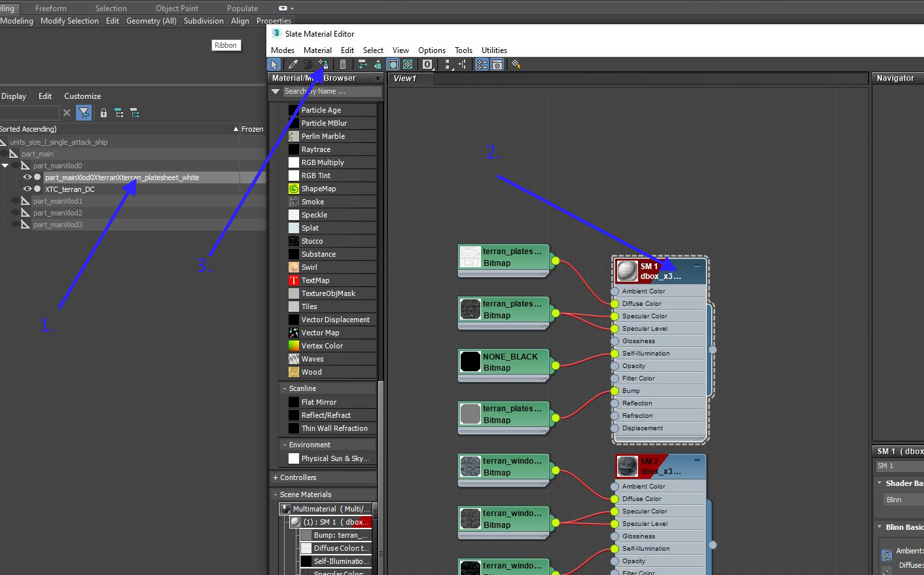This screenshot has height=575, width=924.
Task: Toggle Show Background in Preview icon
Action: tap(408, 64)
